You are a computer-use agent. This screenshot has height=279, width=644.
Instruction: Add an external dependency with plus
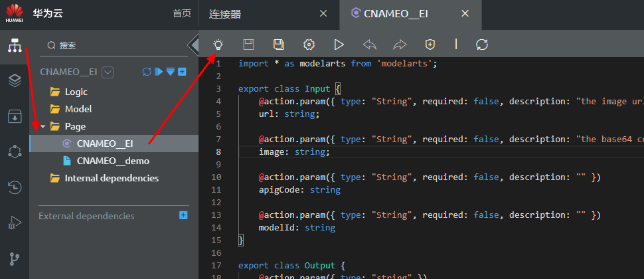(x=183, y=215)
